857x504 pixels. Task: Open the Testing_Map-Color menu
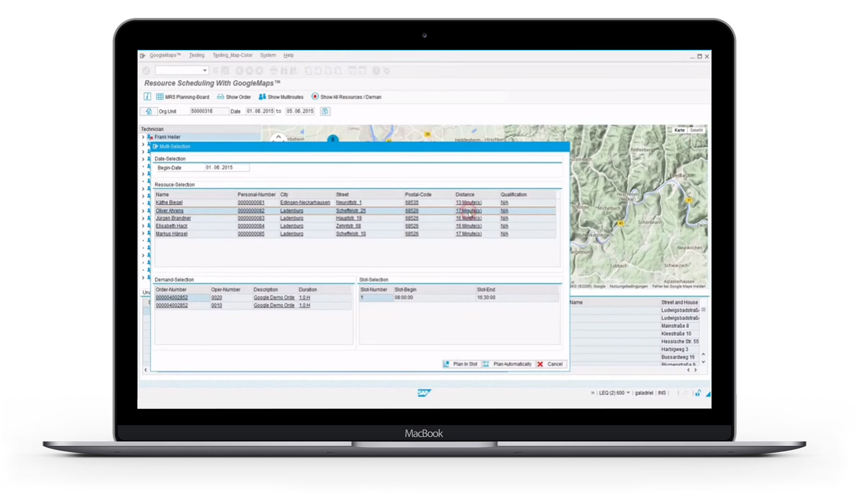click(232, 55)
